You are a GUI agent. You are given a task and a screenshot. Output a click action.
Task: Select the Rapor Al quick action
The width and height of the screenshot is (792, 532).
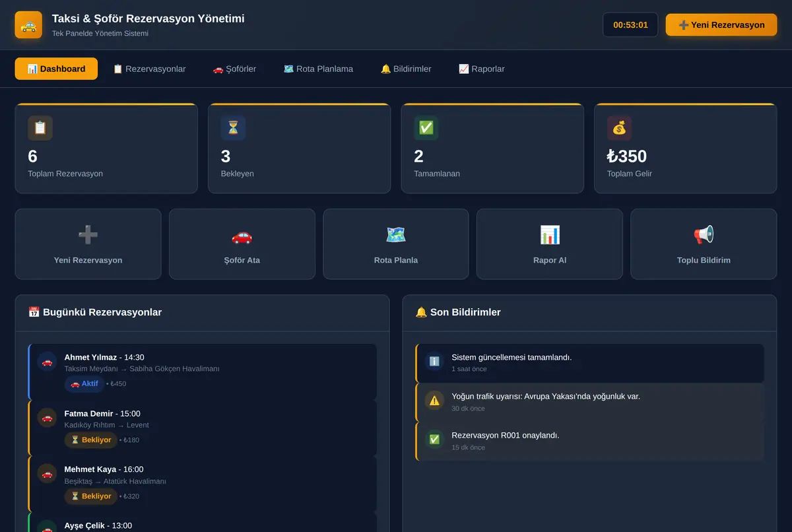tap(550, 244)
